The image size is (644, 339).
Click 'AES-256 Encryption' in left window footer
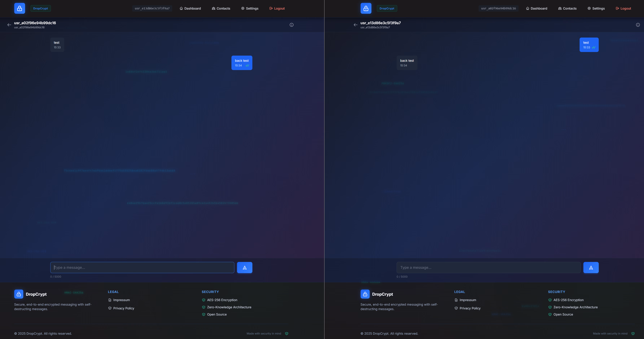(x=222, y=300)
